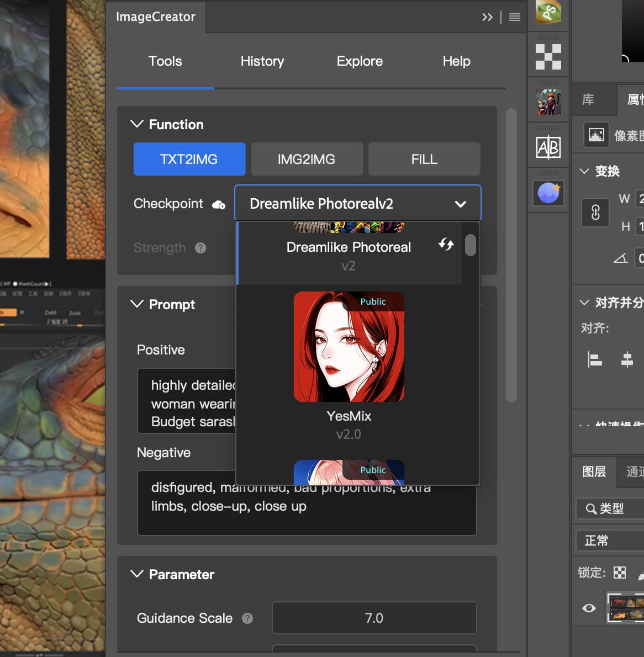Screen dimensions: 644x657
Task: Toggle layer visibility eye icon
Action: point(589,608)
